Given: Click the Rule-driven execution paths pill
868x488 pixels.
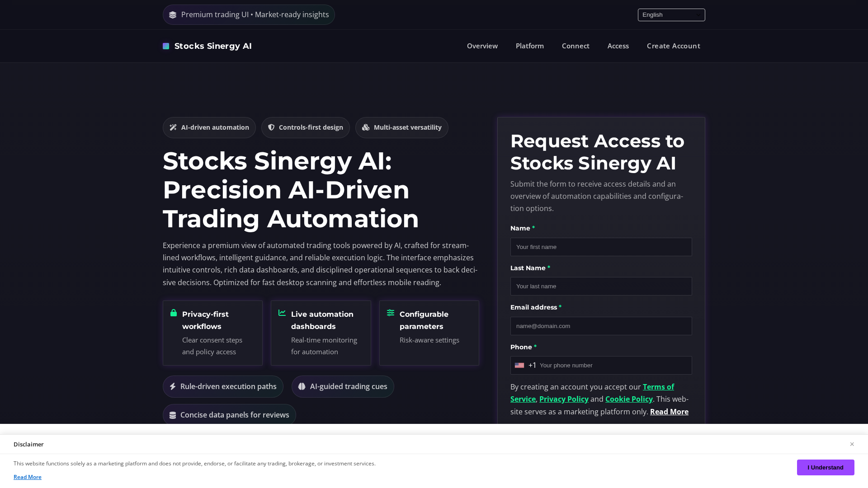Looking at the screenshot, I should point(223,387).
